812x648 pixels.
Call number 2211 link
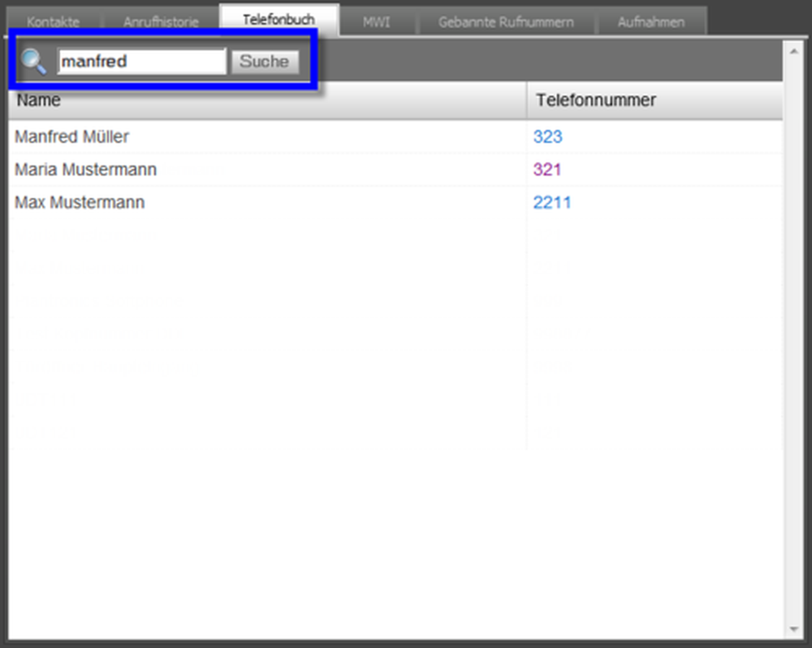click(552, 202)
